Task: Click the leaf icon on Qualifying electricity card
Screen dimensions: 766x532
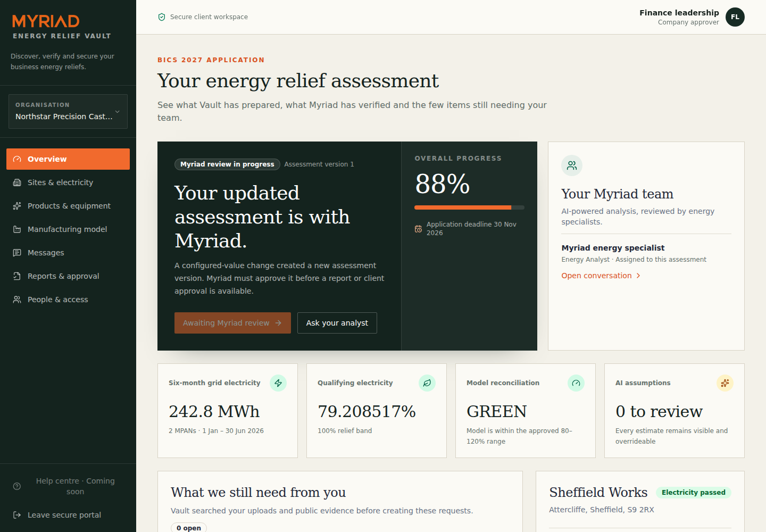Action: [x=427, y=383]
